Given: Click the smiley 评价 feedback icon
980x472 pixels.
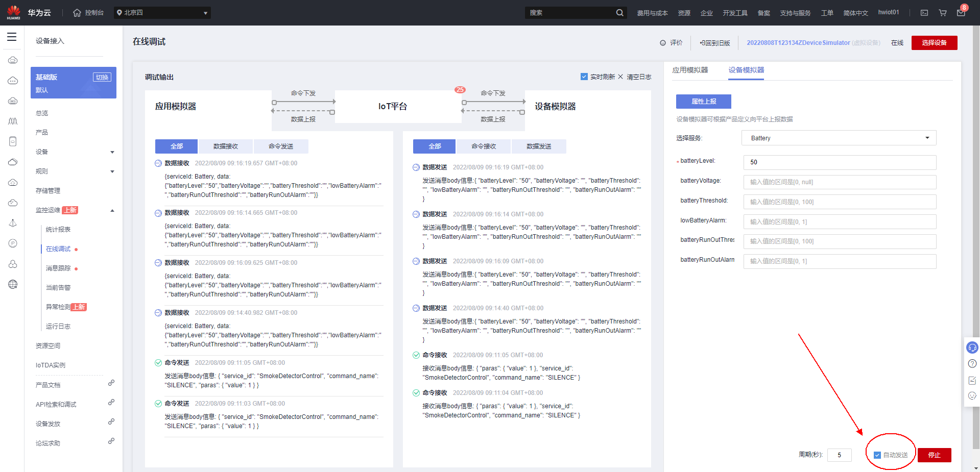Looking at the screenshot, I should click(x=663, y=43).
